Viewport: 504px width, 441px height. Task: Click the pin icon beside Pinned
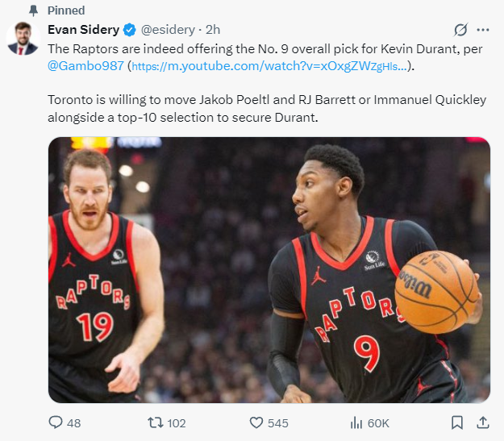(x=34, y=11)
